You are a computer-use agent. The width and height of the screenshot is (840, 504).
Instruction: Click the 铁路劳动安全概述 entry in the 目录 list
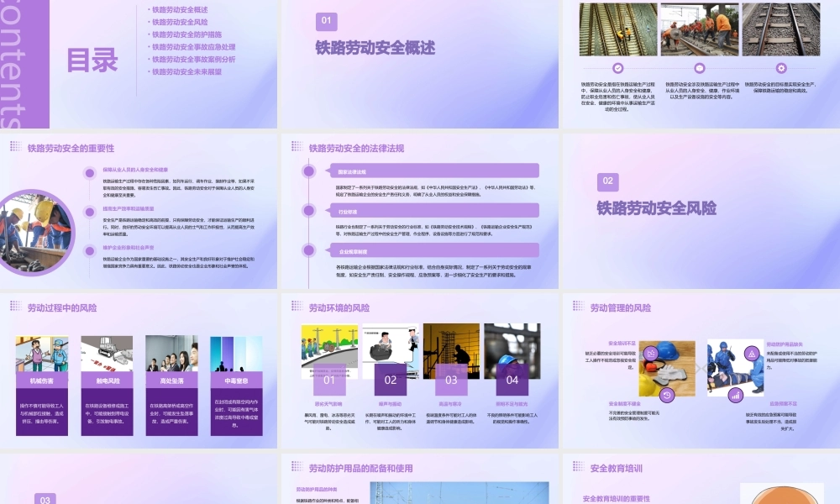coord(180,9)
